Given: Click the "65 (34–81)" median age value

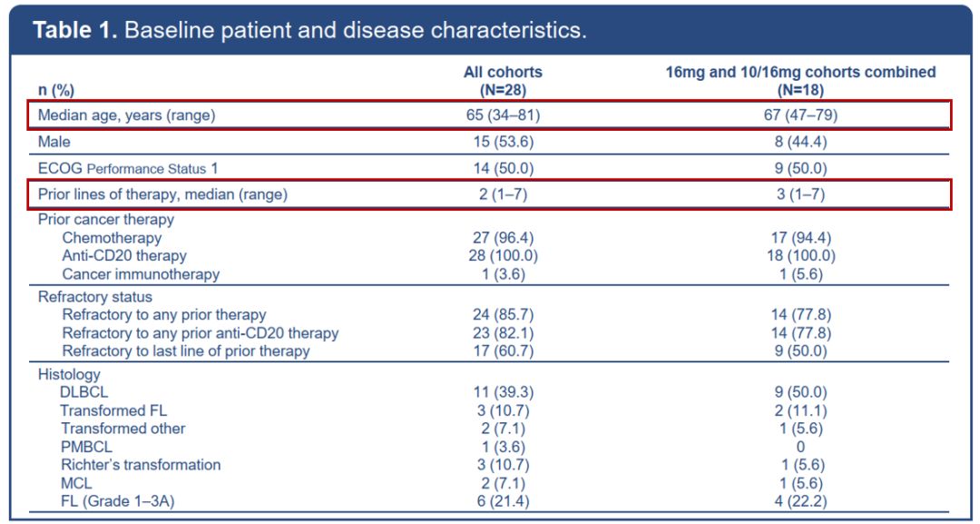Looking at the screenshot, I should (503, 115).
